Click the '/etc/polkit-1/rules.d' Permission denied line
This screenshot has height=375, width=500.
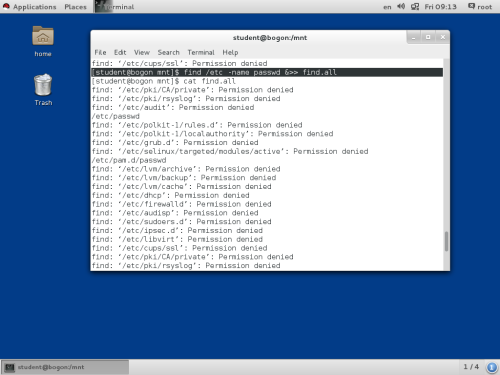point(197,125)
